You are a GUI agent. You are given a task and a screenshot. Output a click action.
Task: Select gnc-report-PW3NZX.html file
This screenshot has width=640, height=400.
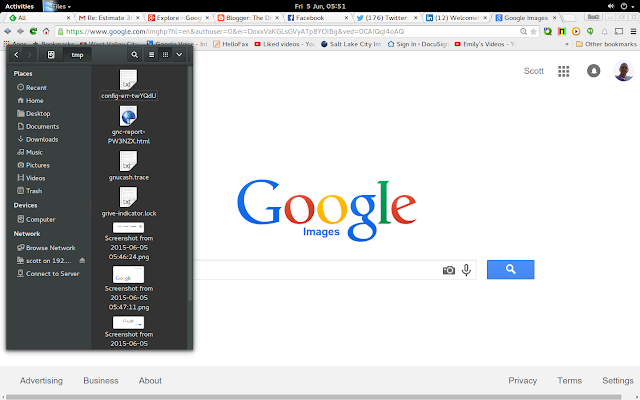pyautogui.click(x=129, y=126)
